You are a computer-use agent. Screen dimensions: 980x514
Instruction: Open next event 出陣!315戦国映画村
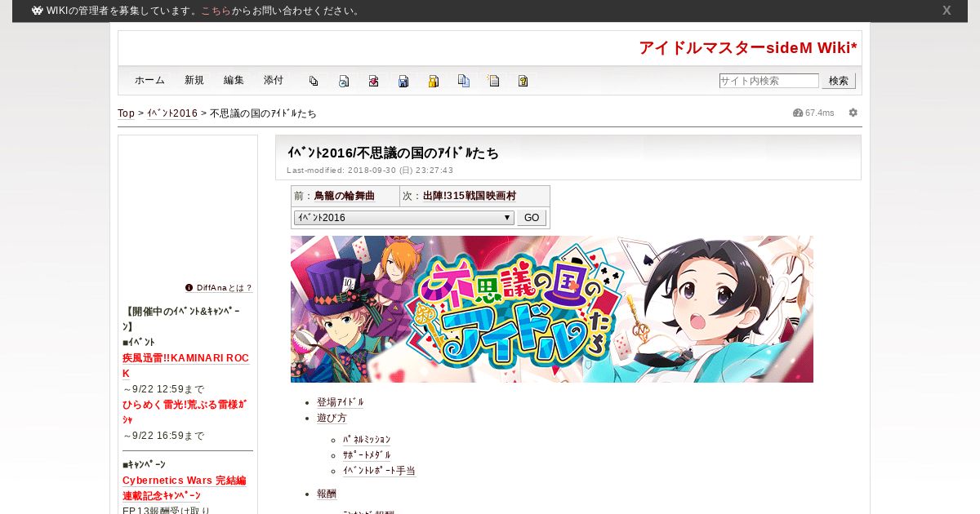[470, 196]
